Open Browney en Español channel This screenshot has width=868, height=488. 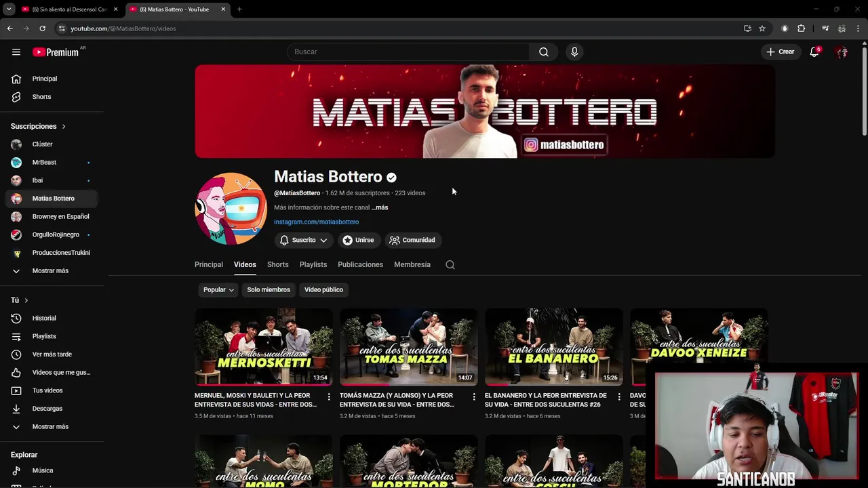52,217
